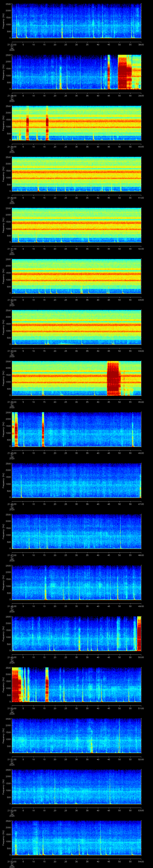Click the large red event in the 21:38 panel
Image resolution: width=153 pixels, height=868 pixels.
click(x=125, y=72)
